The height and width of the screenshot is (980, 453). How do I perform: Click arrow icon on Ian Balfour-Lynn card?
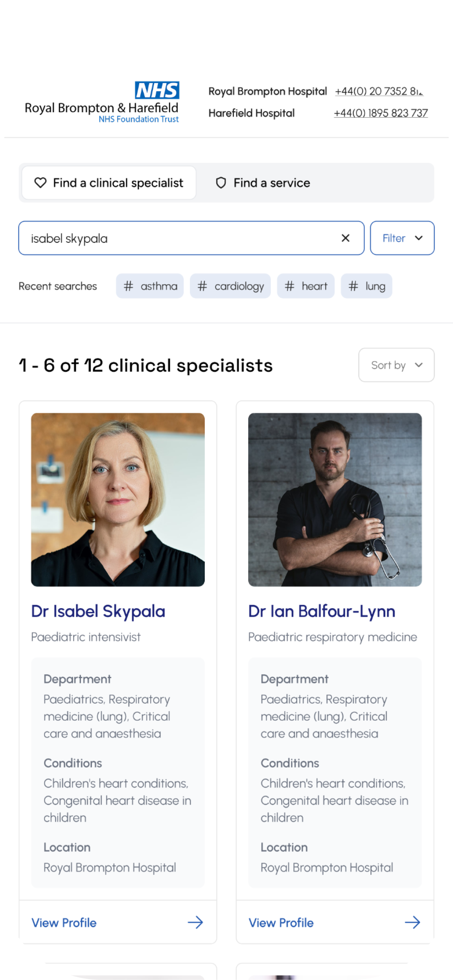click(412, 922)
